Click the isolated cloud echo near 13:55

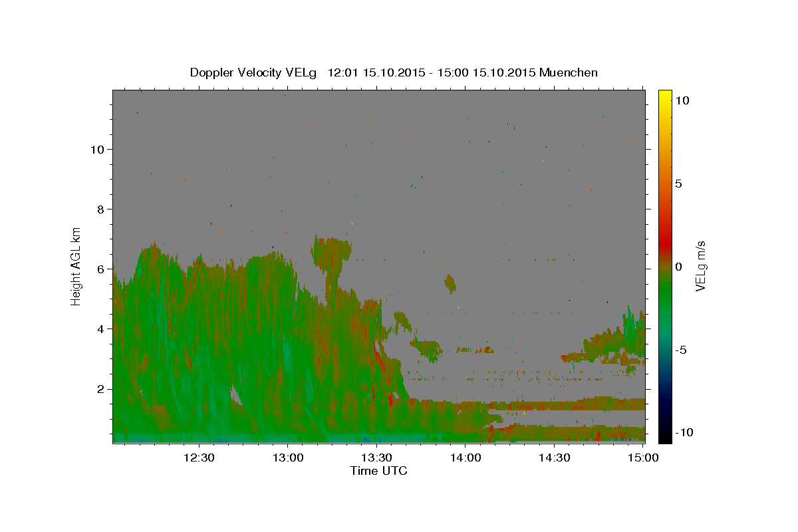click(x=451, y=284)
